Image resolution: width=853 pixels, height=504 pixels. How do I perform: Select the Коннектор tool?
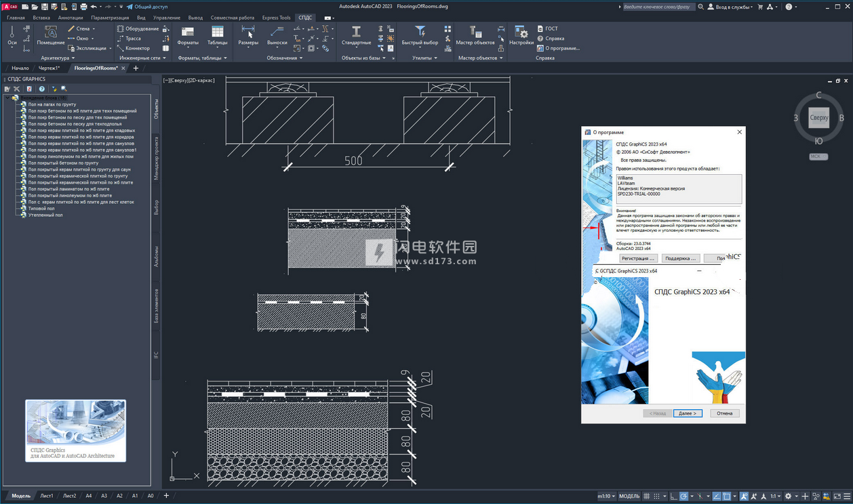[133, 48]
